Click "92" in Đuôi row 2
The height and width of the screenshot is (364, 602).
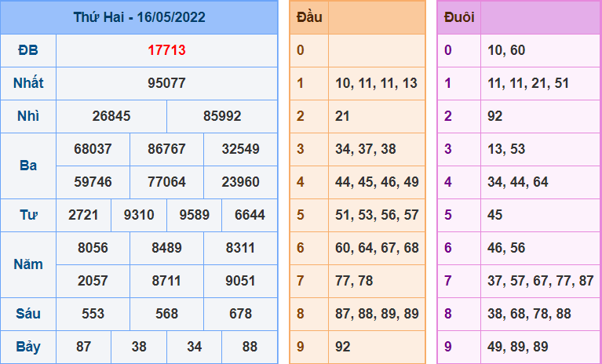pos(495,116)
